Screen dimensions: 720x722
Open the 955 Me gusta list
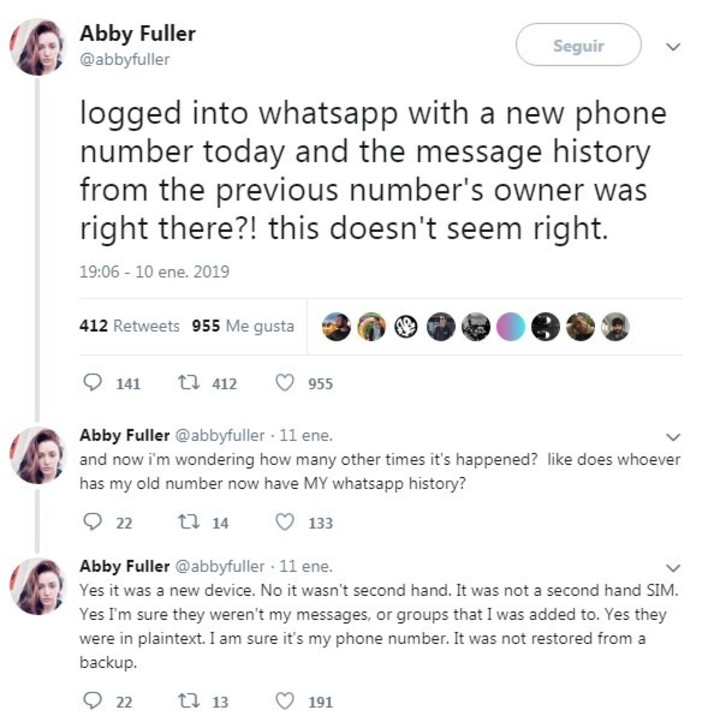pyautogui.click(x=243, y=326)
